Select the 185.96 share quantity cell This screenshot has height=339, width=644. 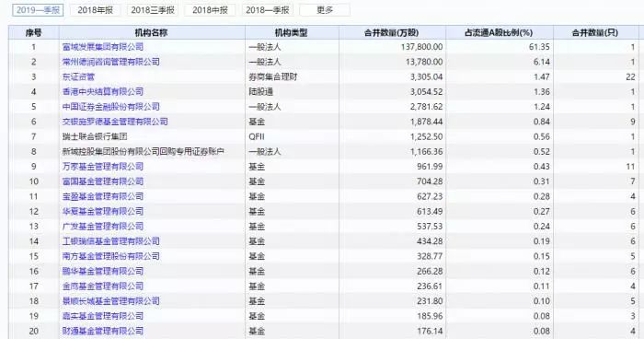point(430,316)
